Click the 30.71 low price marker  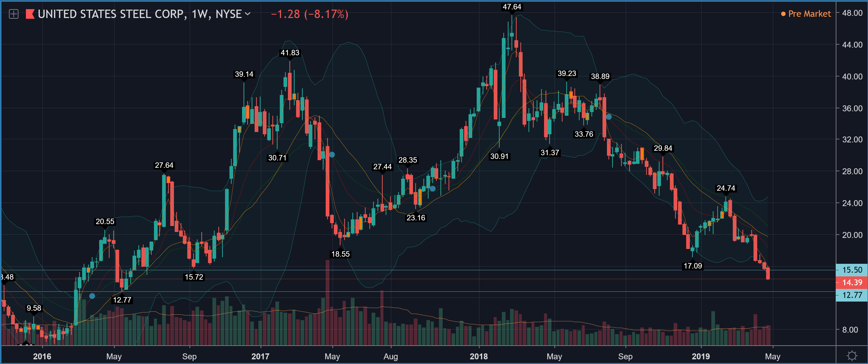(x=277, y=158)
